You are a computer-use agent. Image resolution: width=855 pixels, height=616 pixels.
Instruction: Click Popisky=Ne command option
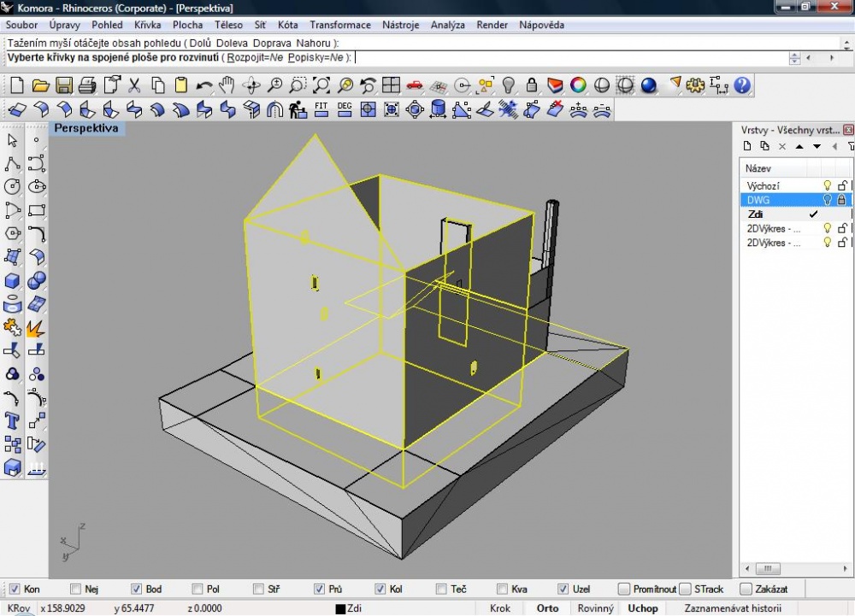click(x=315, y=58)
